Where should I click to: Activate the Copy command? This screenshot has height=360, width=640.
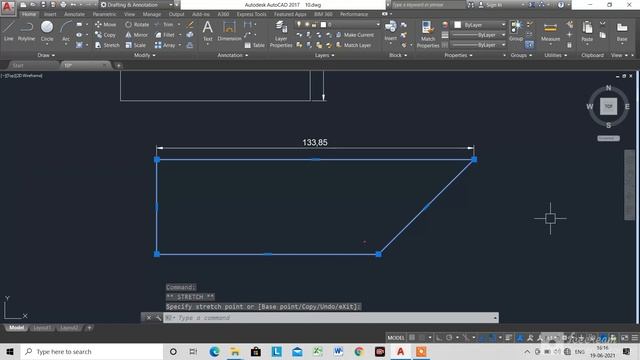tap(105, 35)
